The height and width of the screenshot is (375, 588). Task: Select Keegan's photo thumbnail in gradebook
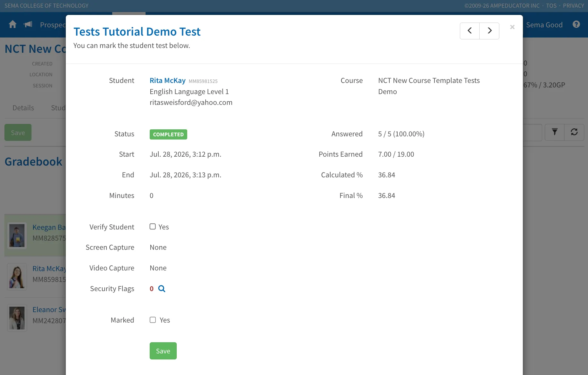coord(17,235)
